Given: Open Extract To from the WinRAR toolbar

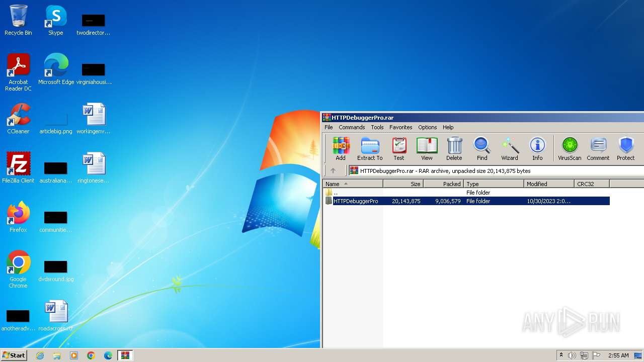Looking at the screenshot, I should 370,149.
